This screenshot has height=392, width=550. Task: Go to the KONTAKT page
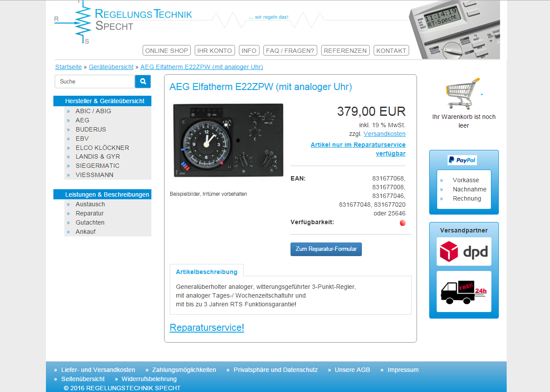point(391,51)
